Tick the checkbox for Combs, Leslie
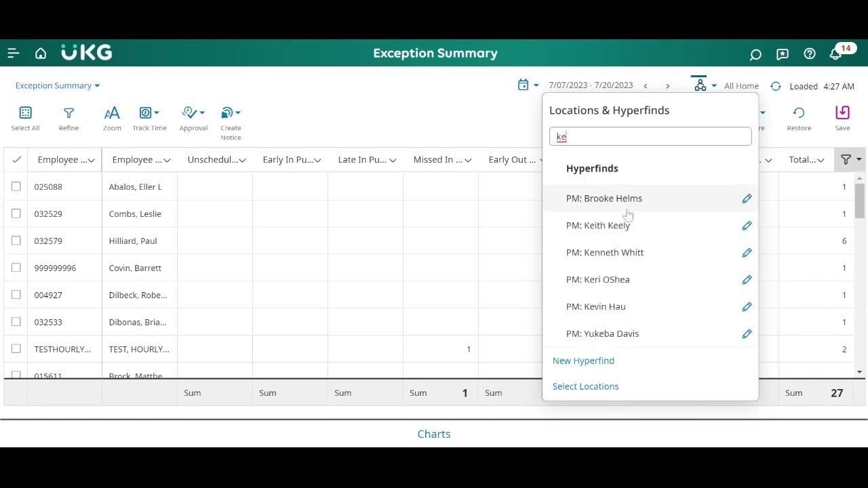This screenshot has width=868, height=488. click(x=16, y=213)
